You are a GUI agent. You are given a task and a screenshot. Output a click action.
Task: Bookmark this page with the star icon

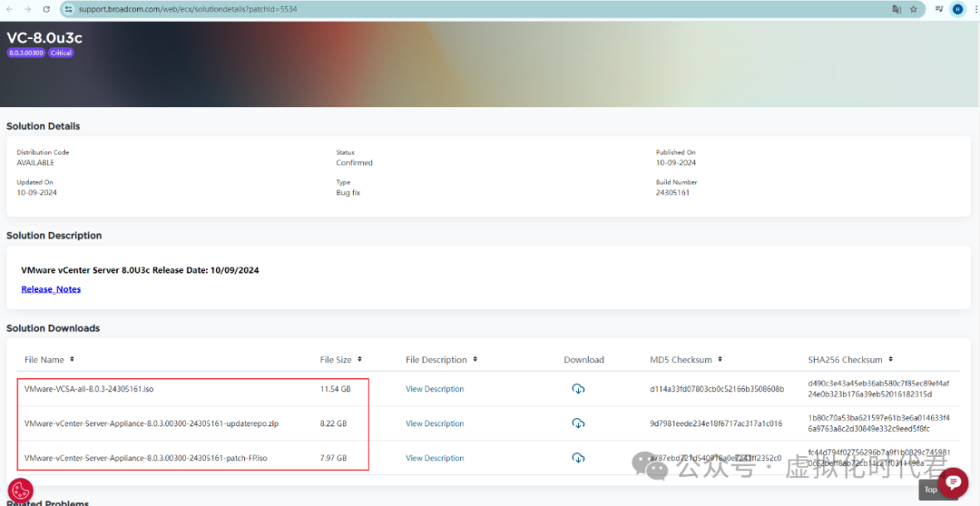coord(913,9)
